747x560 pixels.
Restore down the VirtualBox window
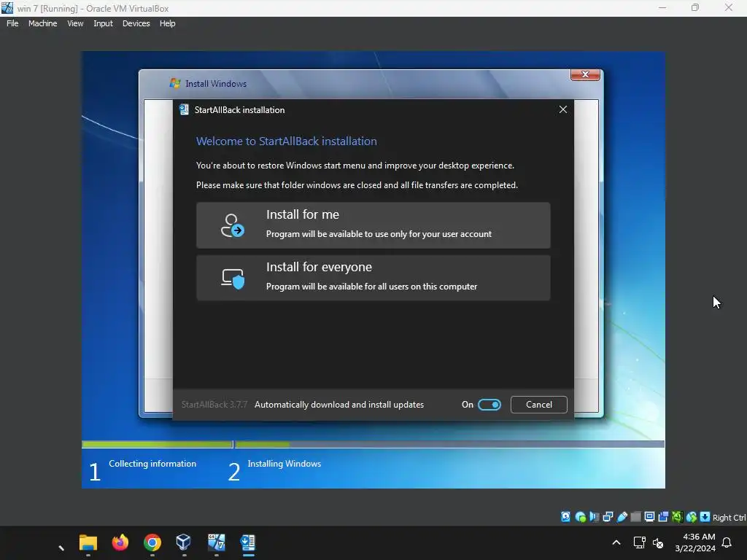pos(695,7)
